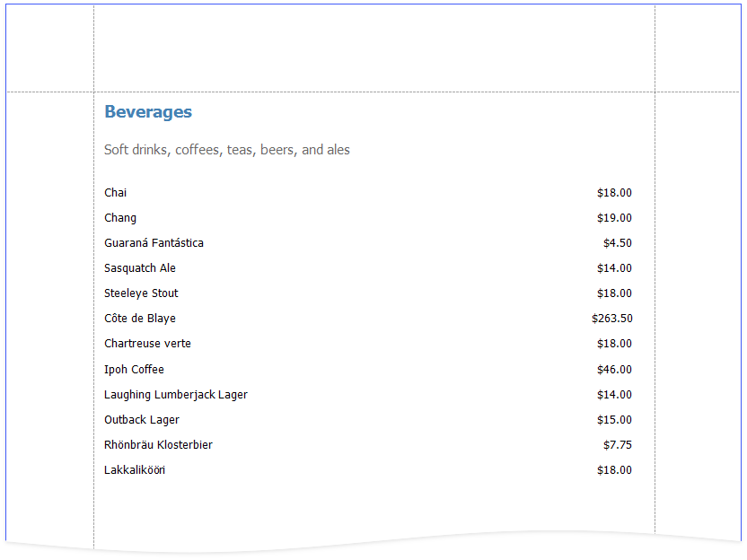Select the Chang product row label

coord(120,218)
